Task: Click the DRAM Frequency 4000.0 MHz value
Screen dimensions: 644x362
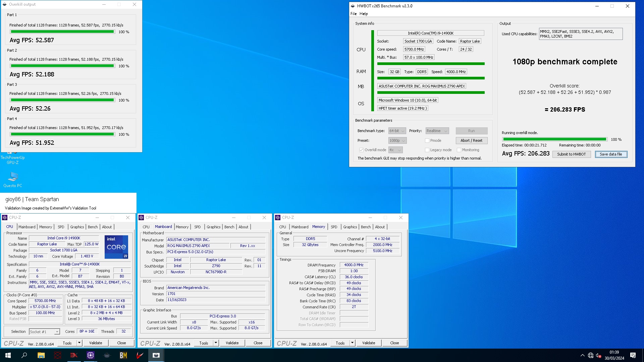Action: [x=354, y=265]
